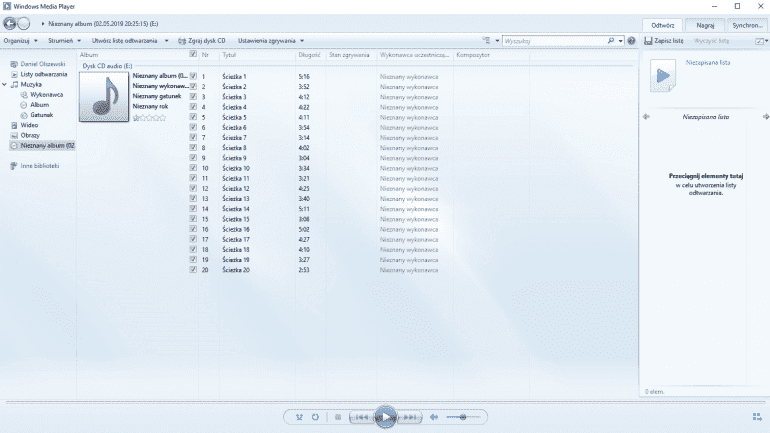Click the seek progress bar
Screen dimensions: 770x433
[385, 402]
